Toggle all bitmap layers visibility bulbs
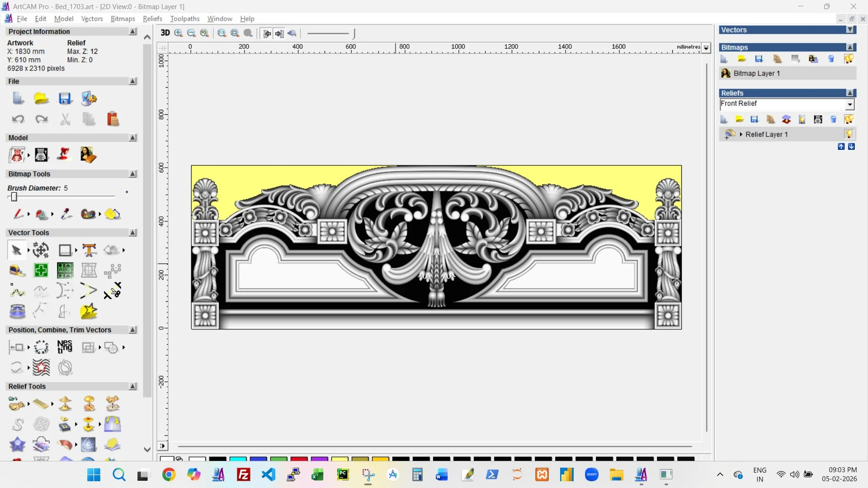 point(849,59)
